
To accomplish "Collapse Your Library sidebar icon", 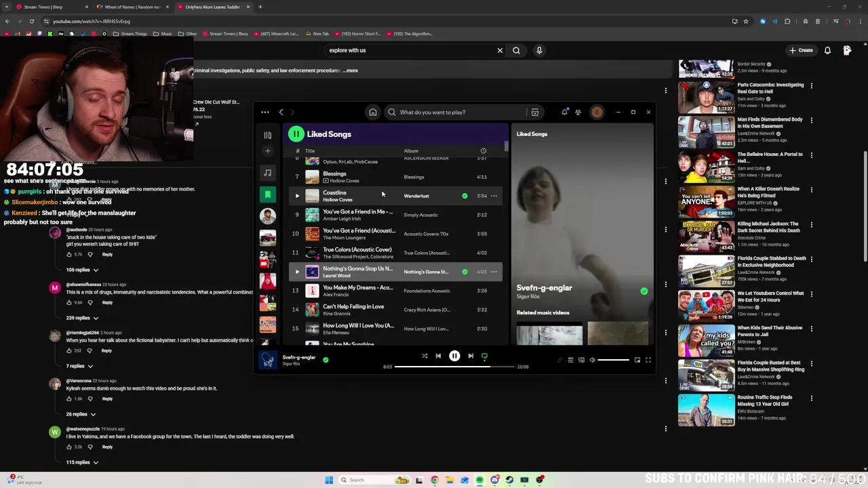I will (267, 135).
